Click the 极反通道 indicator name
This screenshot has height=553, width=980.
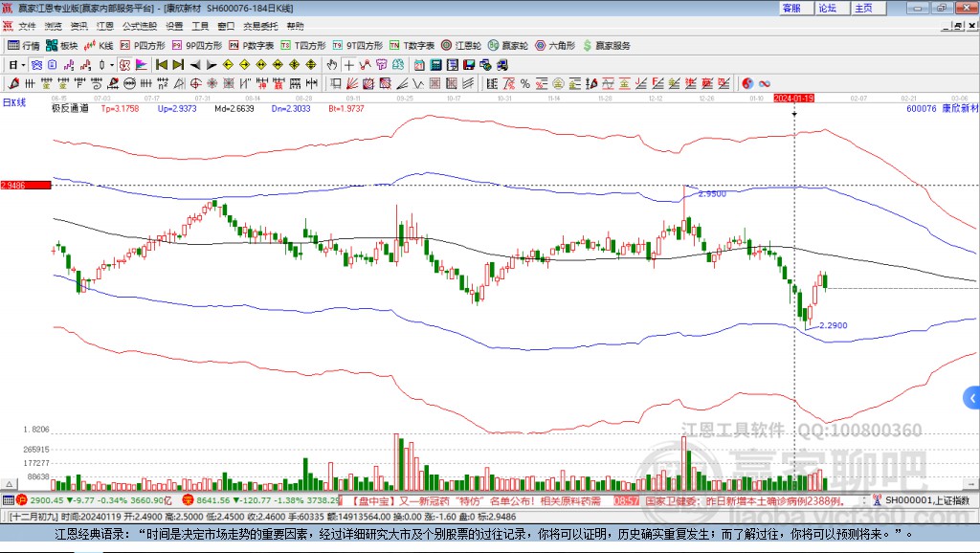pos(70,108)
